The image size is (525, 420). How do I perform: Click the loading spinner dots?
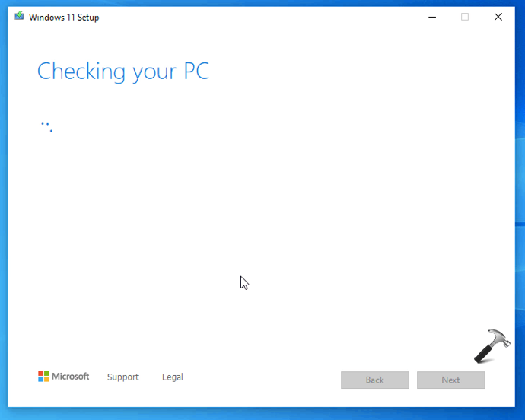click(x=46, y=126)
